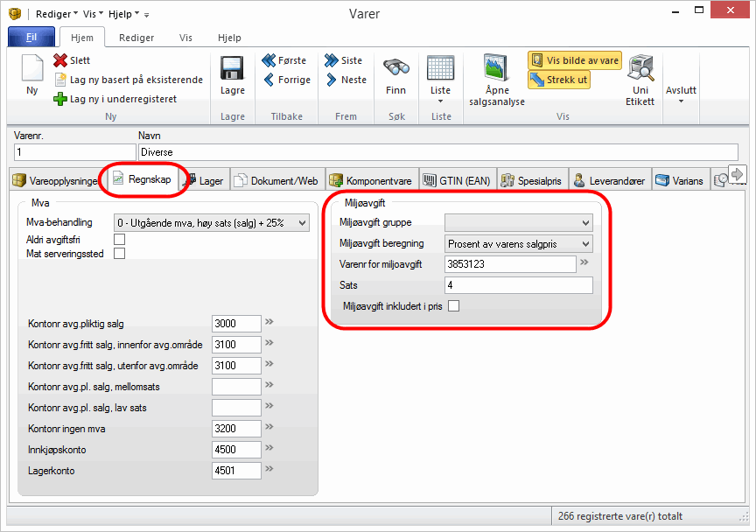The width and height of the screenshot is (756, 532).
Task: Click the Uni Etikett icon
Action: tap(640, 70)
